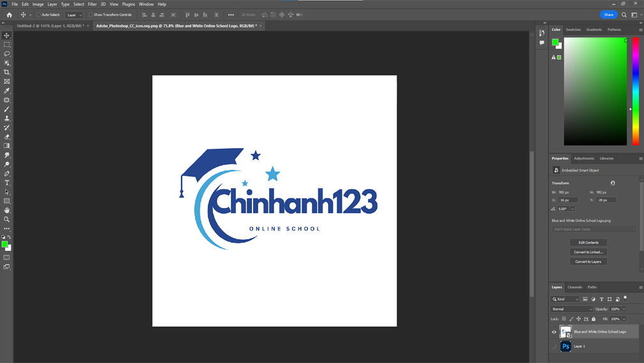Click align left edges icon

pos(144,15)
